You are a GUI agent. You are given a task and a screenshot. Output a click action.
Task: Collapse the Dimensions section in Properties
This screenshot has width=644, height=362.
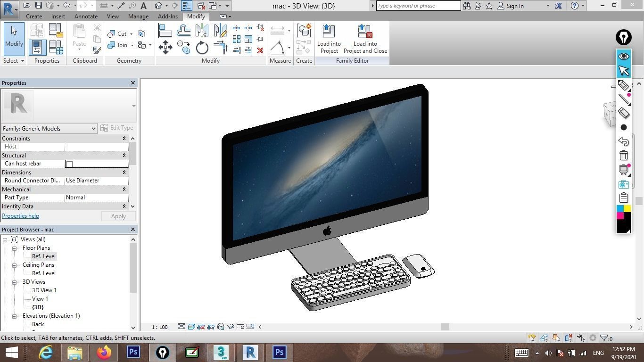click(124, 172)
